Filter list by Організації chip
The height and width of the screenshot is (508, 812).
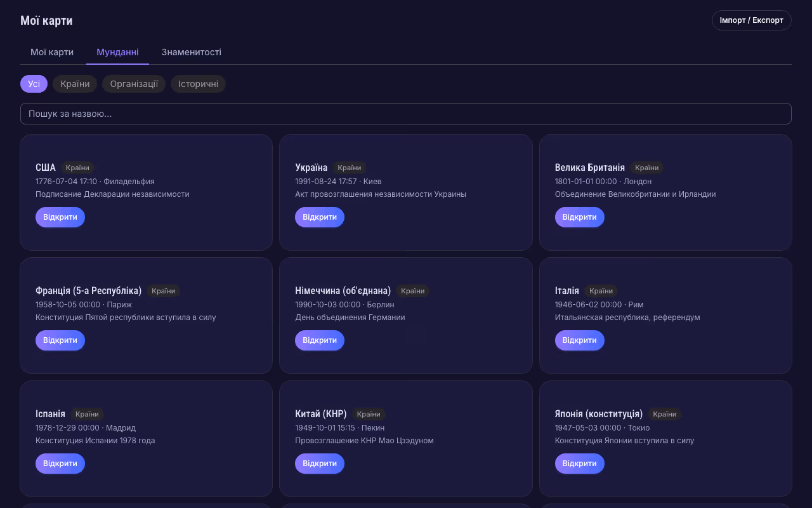134,84
